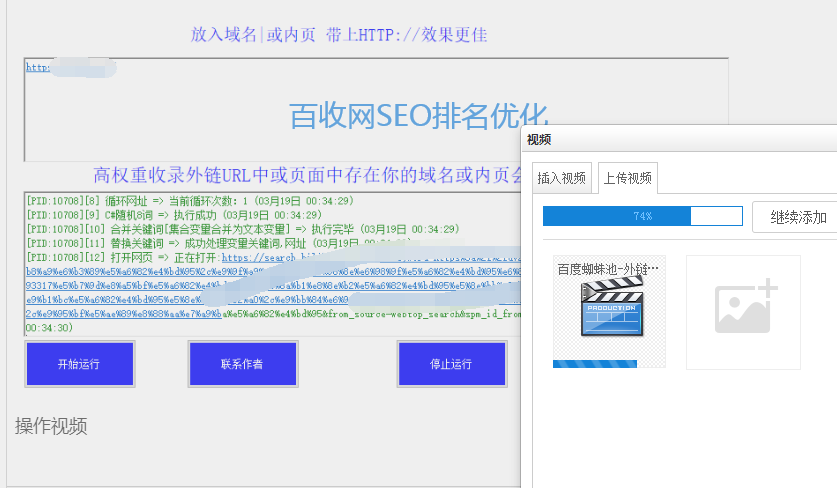Click log line [8] 循环网址
The image size is (837, 488).
point(190,201)
